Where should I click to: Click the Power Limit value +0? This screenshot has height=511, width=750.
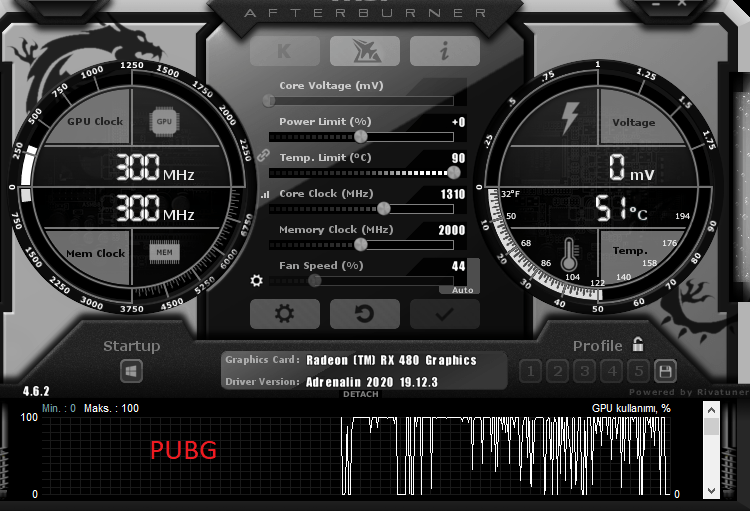coord(459,122)
